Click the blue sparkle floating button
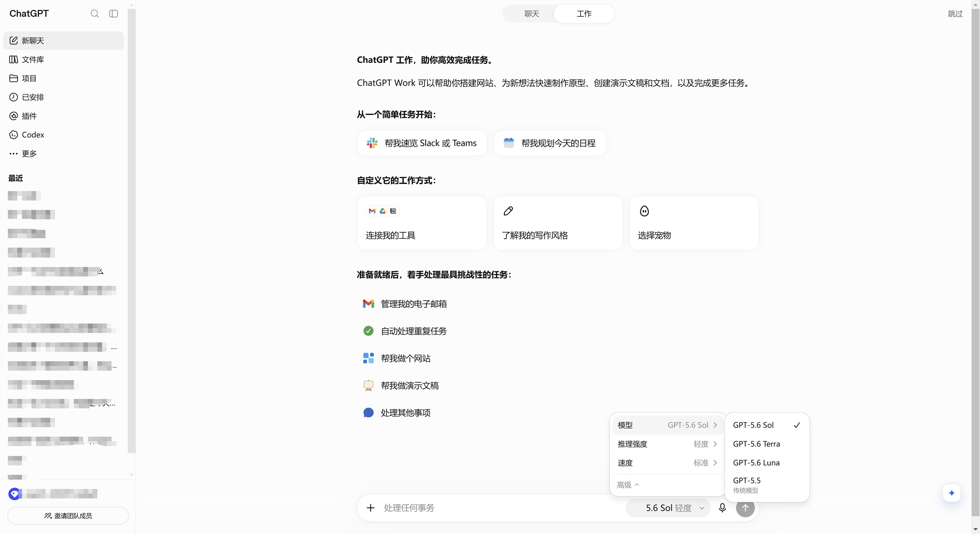The height and width of the screenshot is (534, 980). click(x=952, y=493)
